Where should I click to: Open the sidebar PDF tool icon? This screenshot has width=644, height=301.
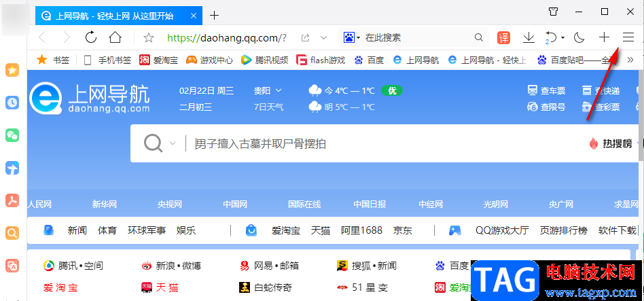click(x=12, y=200)
